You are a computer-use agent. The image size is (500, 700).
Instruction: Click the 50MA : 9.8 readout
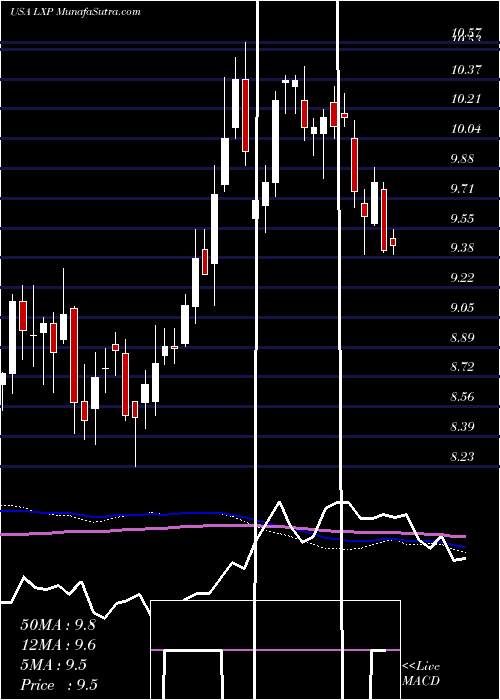pyautogui.click(x=58, y=625)
